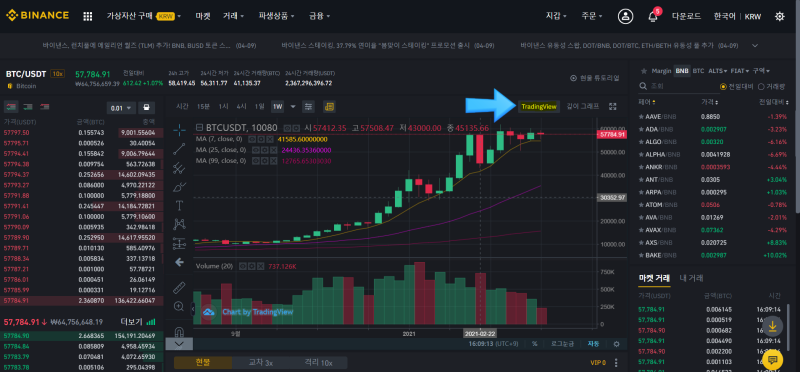Toggle fullscreen chart view icon
Screen dimensions: 800x372
click(613, 107)
